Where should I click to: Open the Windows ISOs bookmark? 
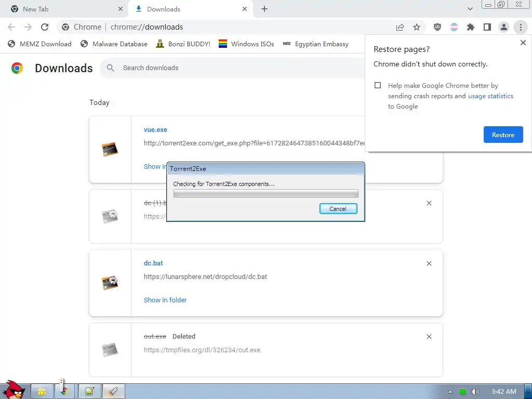(246, 44)
